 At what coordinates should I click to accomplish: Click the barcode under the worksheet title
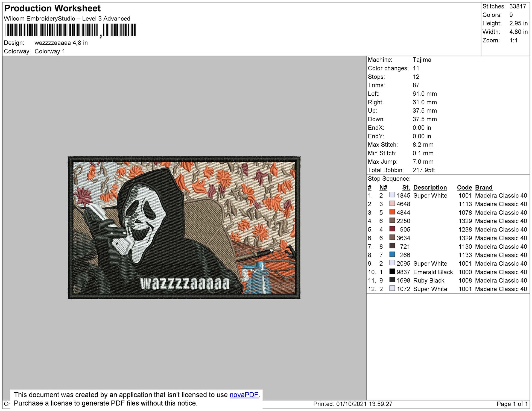pyautogui.click(x=71, y=30)
